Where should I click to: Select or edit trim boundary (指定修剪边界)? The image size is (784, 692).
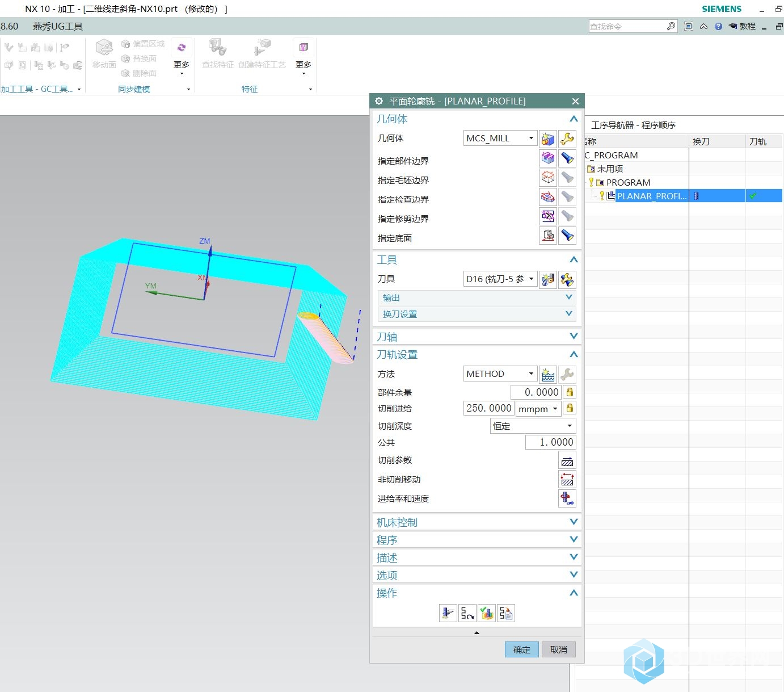548,216
